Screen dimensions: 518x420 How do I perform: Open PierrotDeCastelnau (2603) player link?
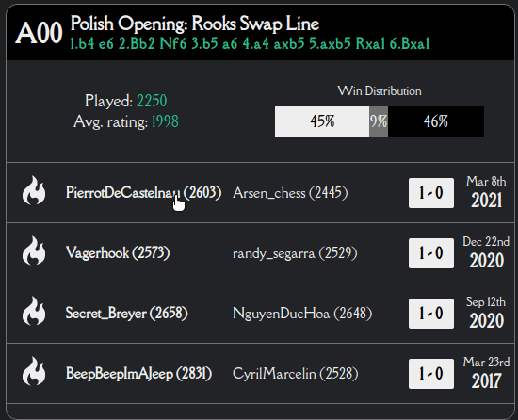143,192
